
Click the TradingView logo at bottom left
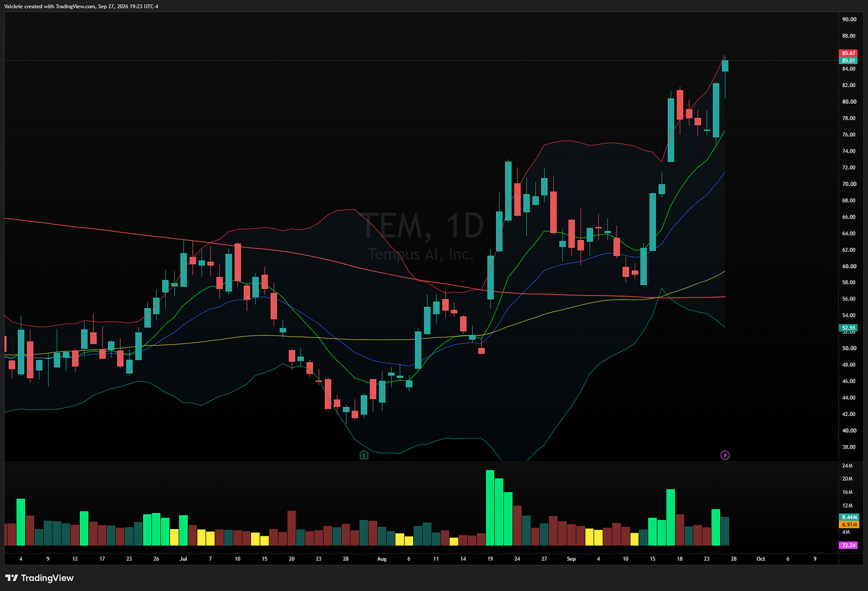click(39, 578)
